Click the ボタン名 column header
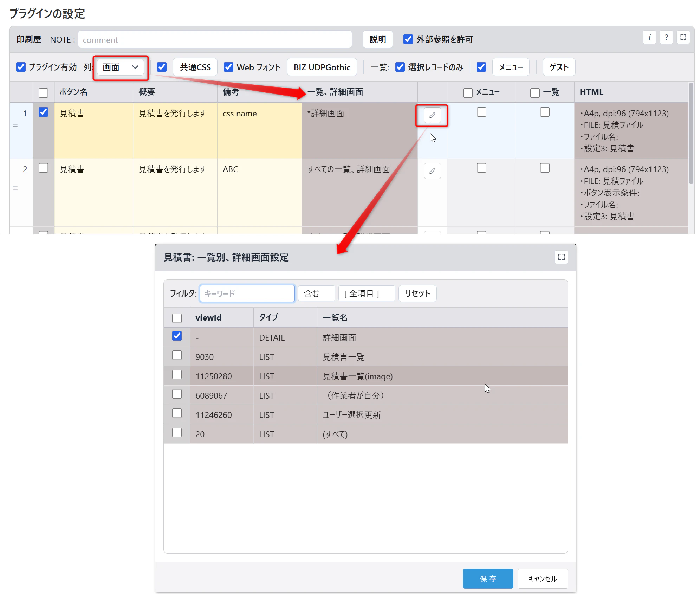This screenshot has height=594, width=700. [93, 92]
